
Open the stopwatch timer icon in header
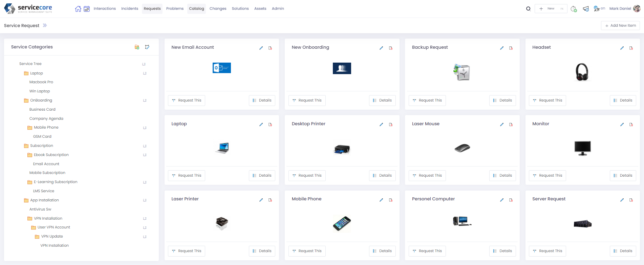click(x=574, y=9)
